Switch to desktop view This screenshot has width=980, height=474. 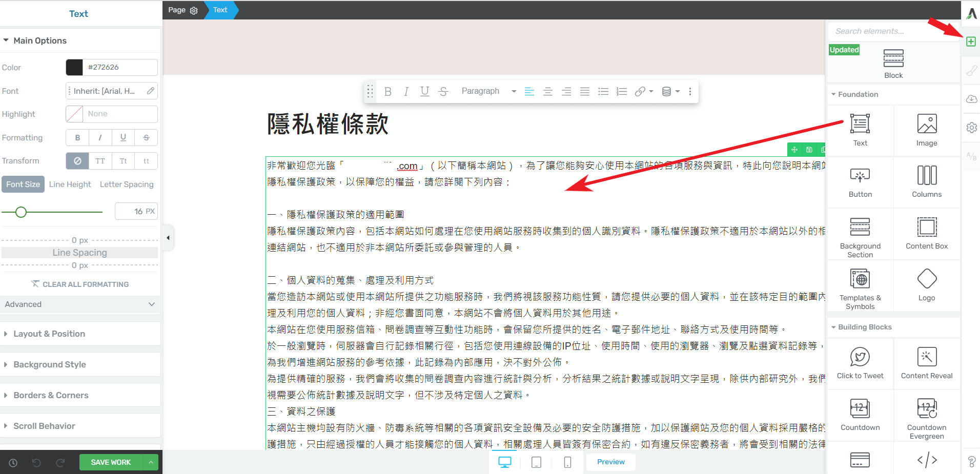click(x=505, y=462)
